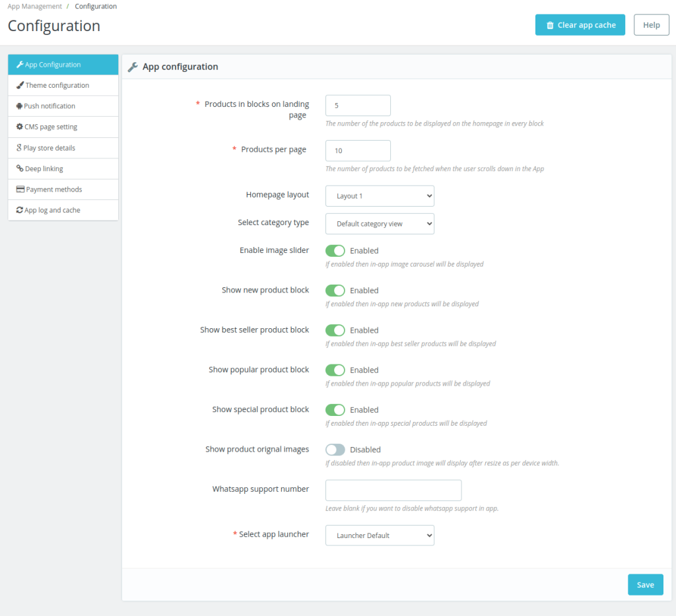Disable the Enable image slider toggle
The image size is (676, 616).
[x=335, y=250]
